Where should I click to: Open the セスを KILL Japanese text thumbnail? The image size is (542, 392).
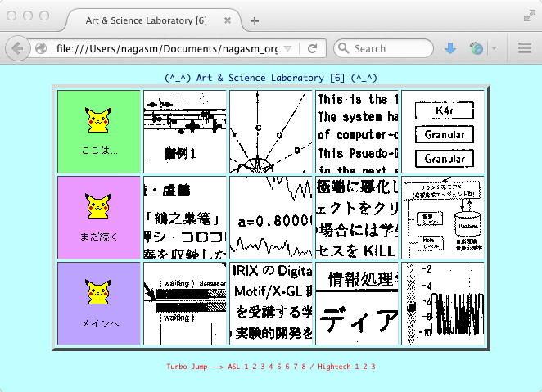pyautogui.click(x=357, y=218)
